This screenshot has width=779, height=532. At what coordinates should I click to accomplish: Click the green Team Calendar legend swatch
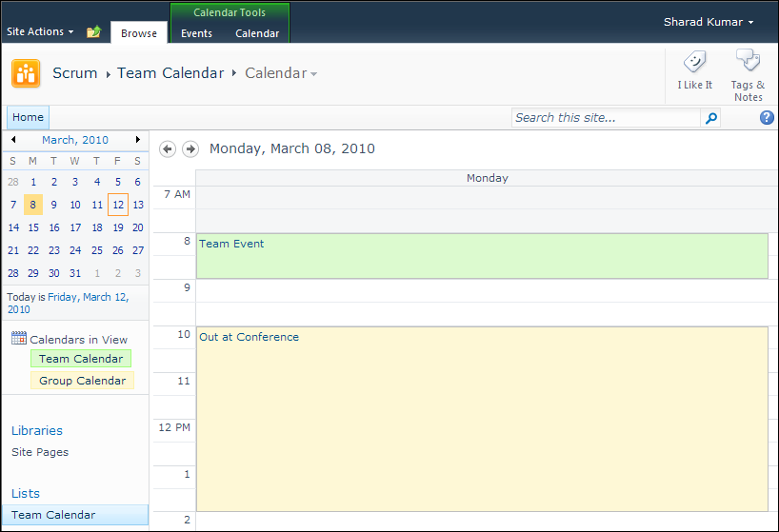[81, 358]
